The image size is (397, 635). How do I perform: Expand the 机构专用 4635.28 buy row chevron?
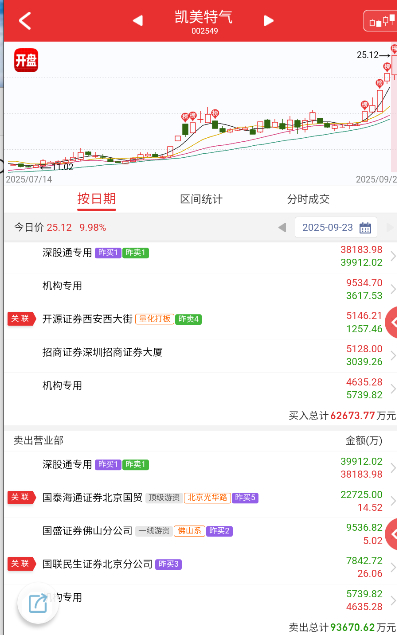(x=393, y=388)
